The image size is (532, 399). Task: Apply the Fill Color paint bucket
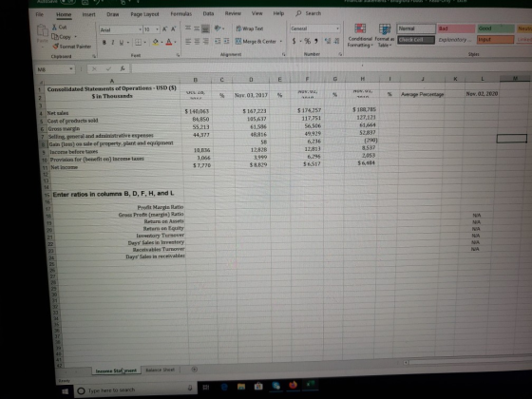coord(156,42)
